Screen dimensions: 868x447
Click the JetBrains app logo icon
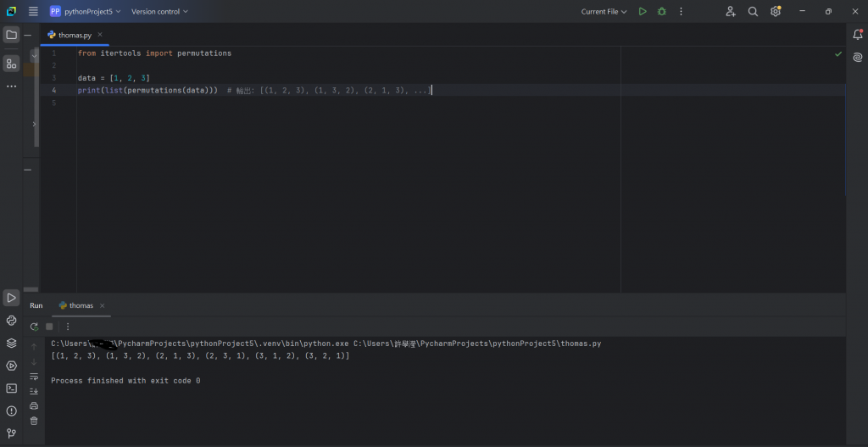click(x=11, y=11)
